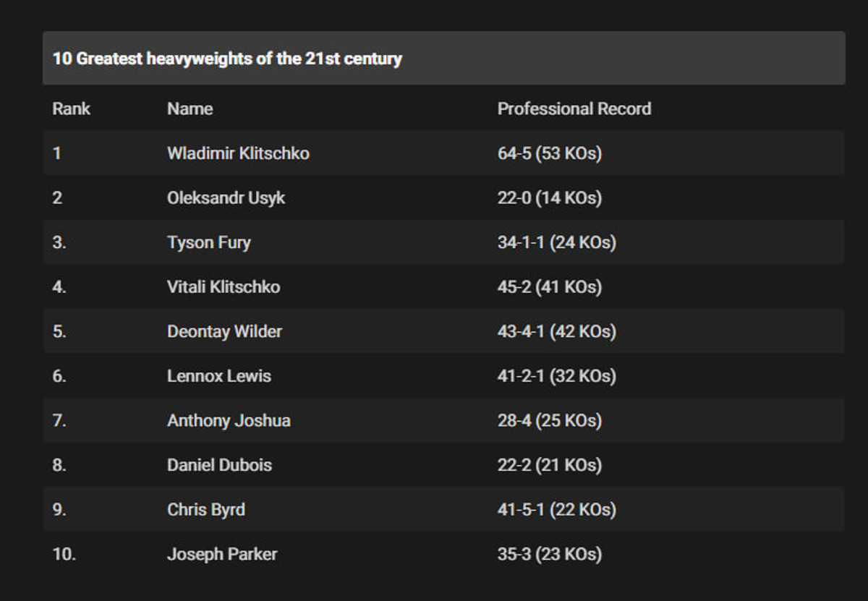The height and width of the screenshot is (601, 868).
Task: Click the Professional Record column header
Action: click(x=574, y=108)
